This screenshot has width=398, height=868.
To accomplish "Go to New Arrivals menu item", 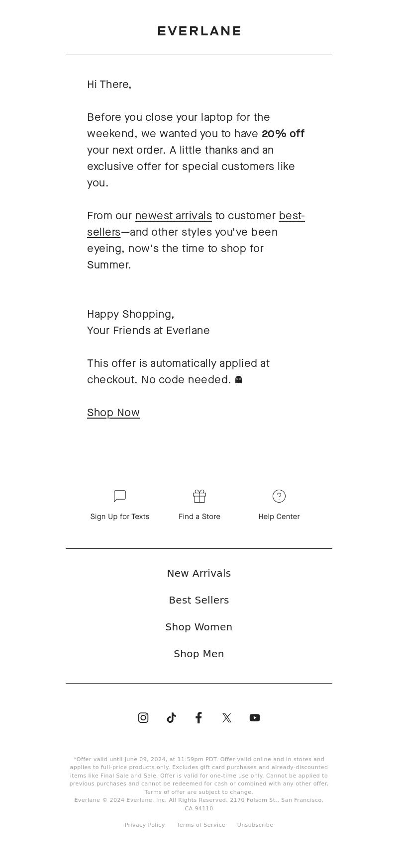I will tap(199, 573).
